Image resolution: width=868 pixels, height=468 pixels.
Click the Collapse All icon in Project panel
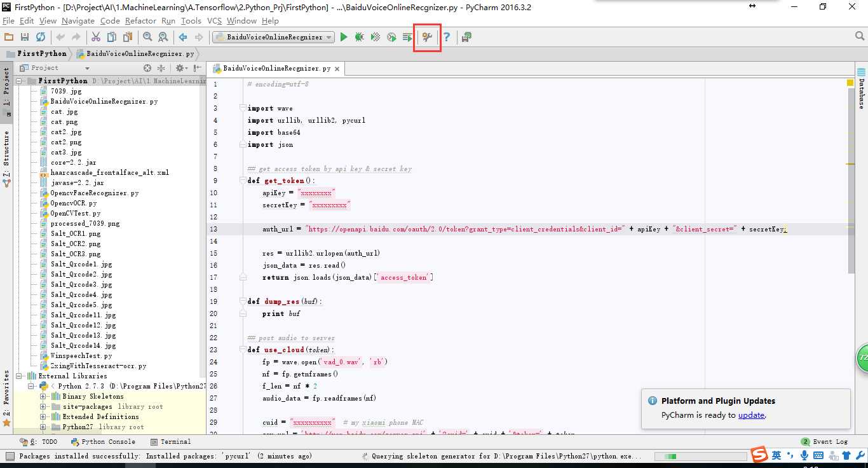click(161, 68)
